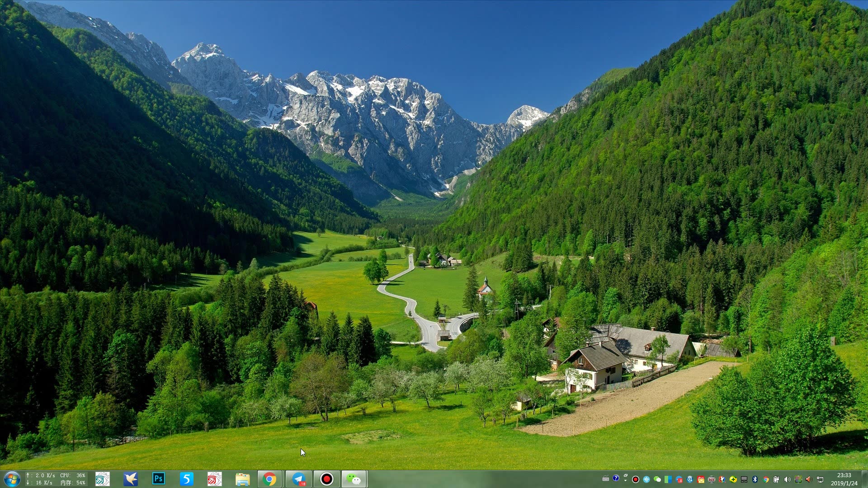
Task: Open the Windows Start menu orb
Action: (x=12, y=479)
